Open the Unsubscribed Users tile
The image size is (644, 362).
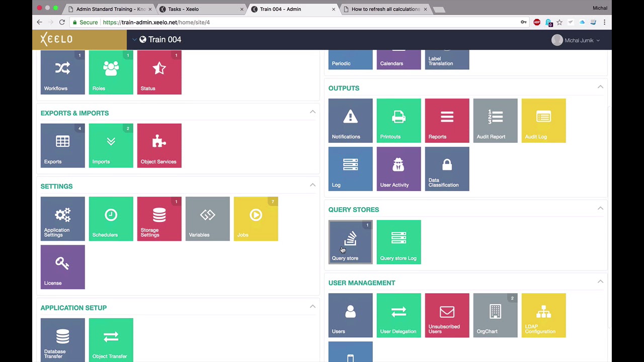coord(447,315)
